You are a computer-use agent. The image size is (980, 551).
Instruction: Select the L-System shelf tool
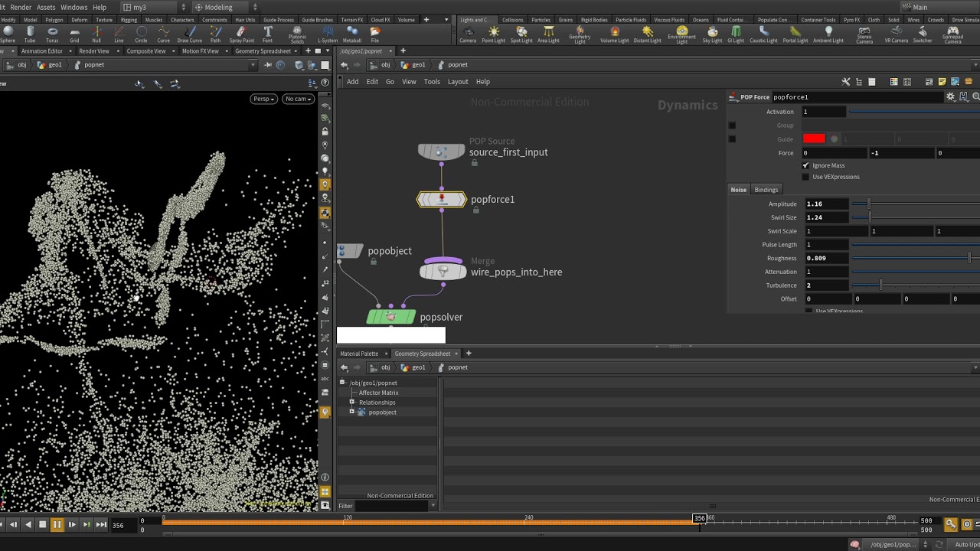pyautogui.click(x=328, y=34)
